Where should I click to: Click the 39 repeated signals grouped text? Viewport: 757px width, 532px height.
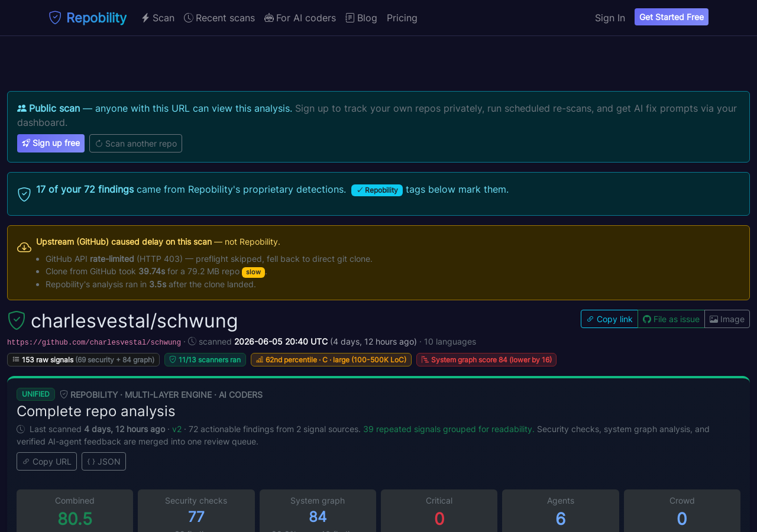[x=449, y=429]
